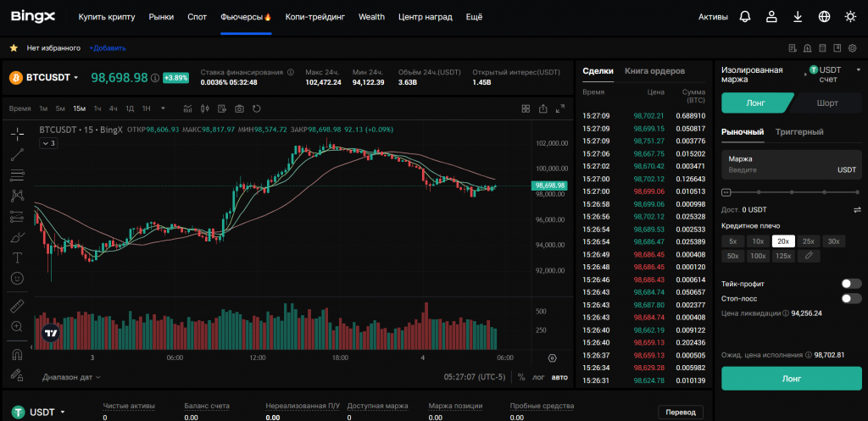Select the Шорт direction toggle

pos(827,102)
